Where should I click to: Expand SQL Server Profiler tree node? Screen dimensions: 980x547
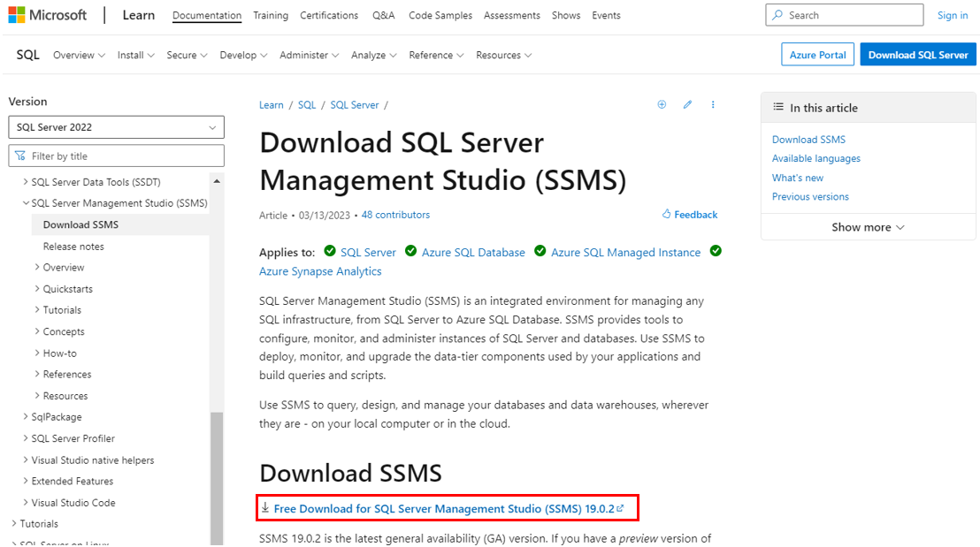coord(26,438)
